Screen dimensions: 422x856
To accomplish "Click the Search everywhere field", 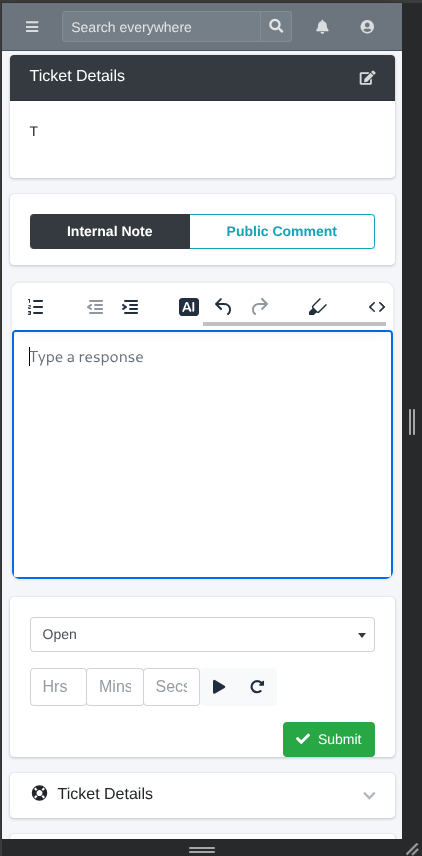I will pyautogui.click(x=161, y=27).
